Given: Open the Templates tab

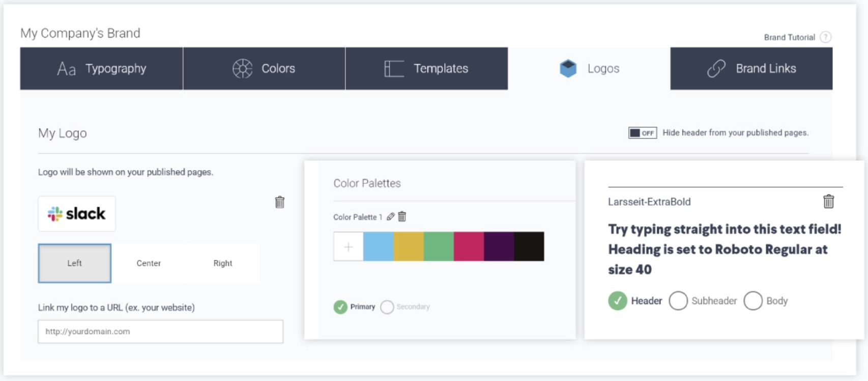Looking at the screenshot, I should pos(426,69).
